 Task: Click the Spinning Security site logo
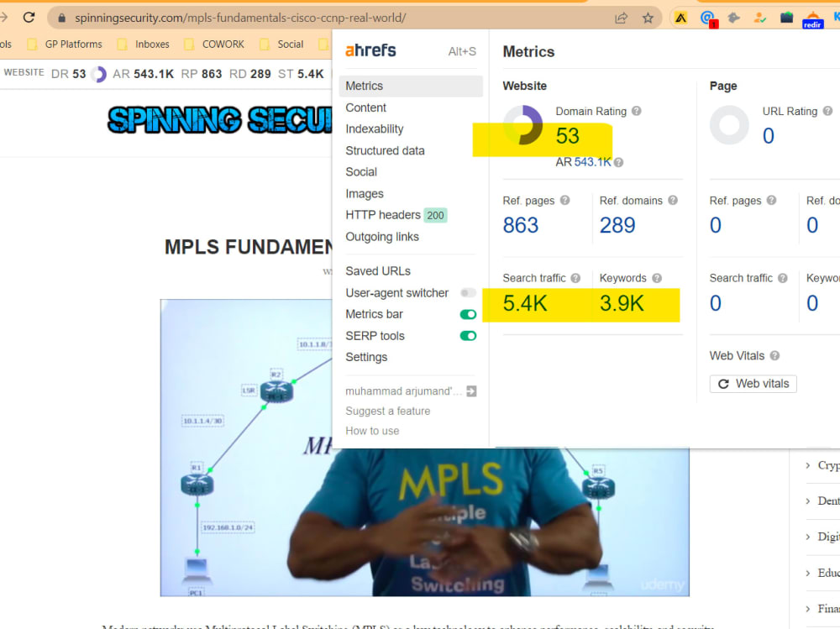tap(219, 119)
